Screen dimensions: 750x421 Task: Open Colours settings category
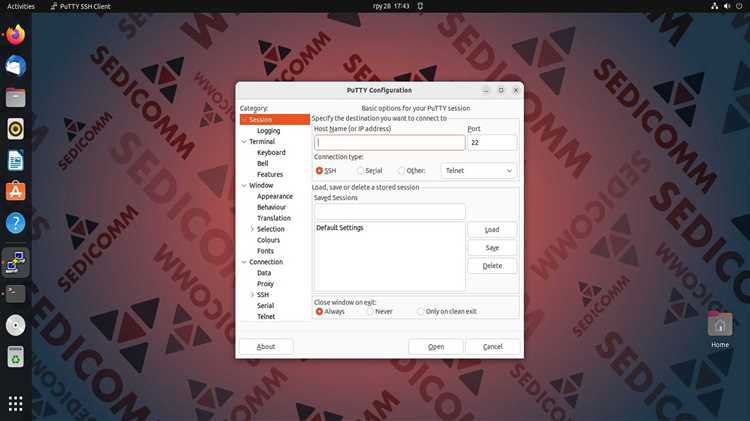(268, 240)
